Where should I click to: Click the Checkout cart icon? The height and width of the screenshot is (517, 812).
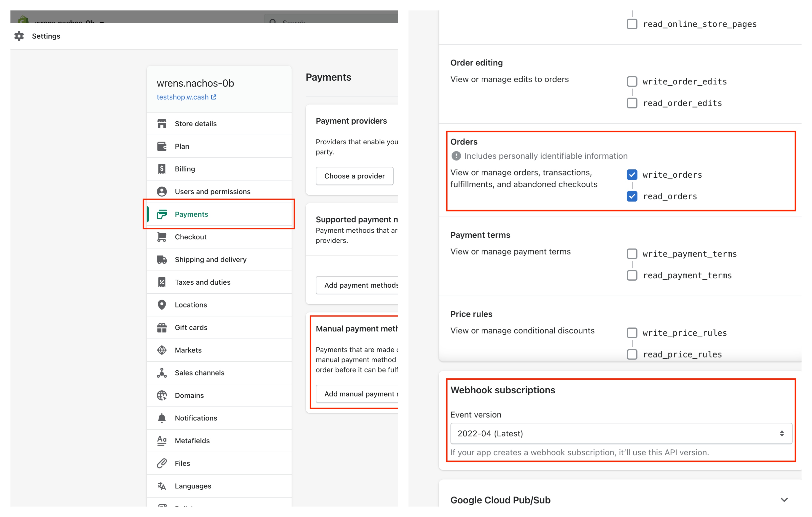coord(162,237)
